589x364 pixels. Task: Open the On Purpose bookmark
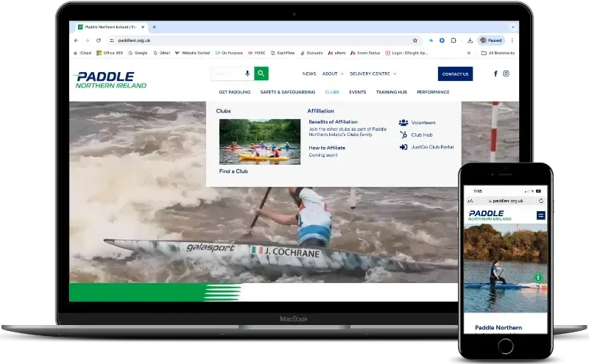coord(229,53)
